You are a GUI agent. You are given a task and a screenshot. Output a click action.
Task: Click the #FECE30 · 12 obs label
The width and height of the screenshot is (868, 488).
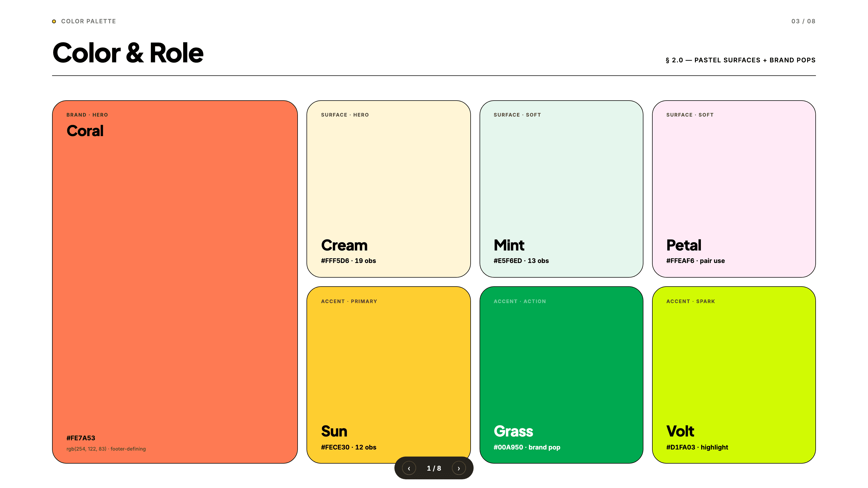click(x=349, y=447)
